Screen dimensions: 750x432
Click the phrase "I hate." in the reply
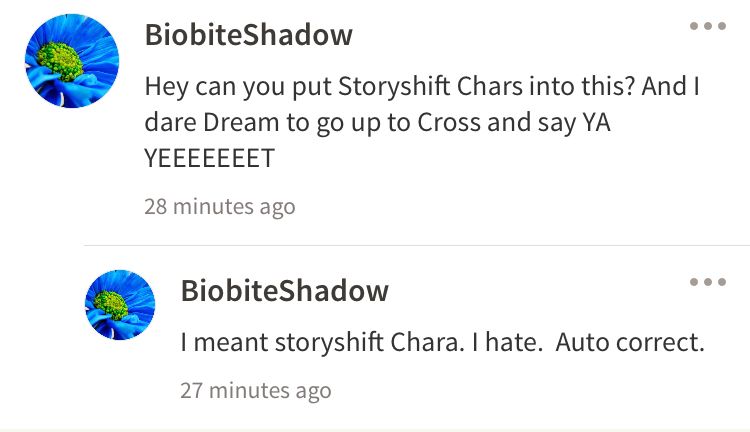[507, 343]
